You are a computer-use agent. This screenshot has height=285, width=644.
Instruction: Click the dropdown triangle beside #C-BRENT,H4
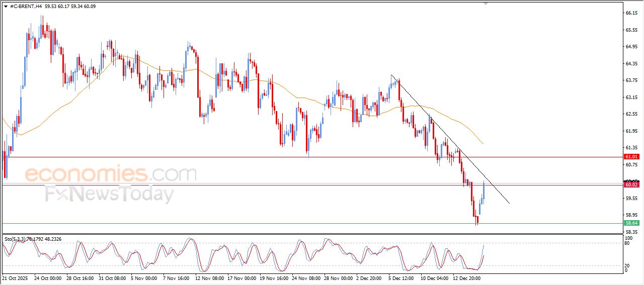pyautogui.click(x=6, y=7)
